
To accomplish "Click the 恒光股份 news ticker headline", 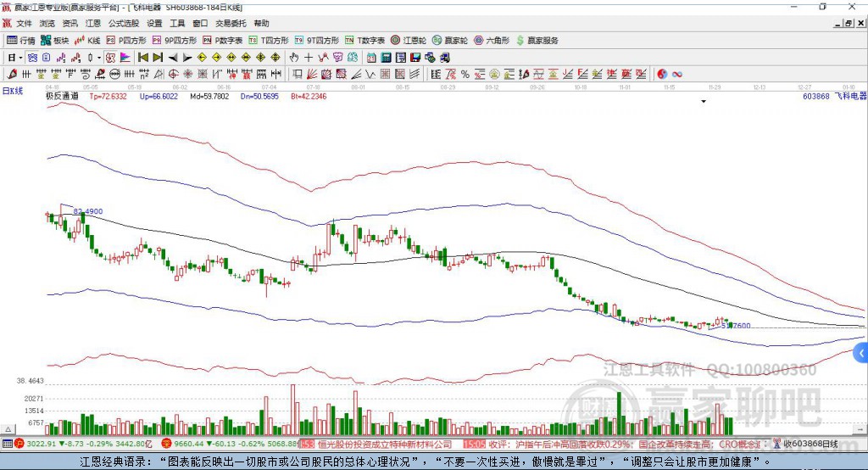I will 385,444.
